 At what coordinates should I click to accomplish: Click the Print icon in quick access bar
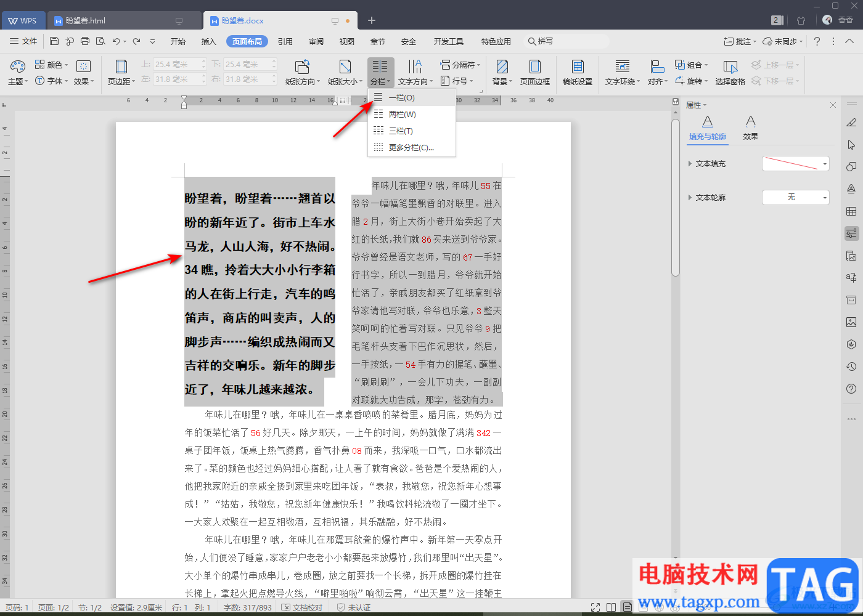click(x=85, y=41)
